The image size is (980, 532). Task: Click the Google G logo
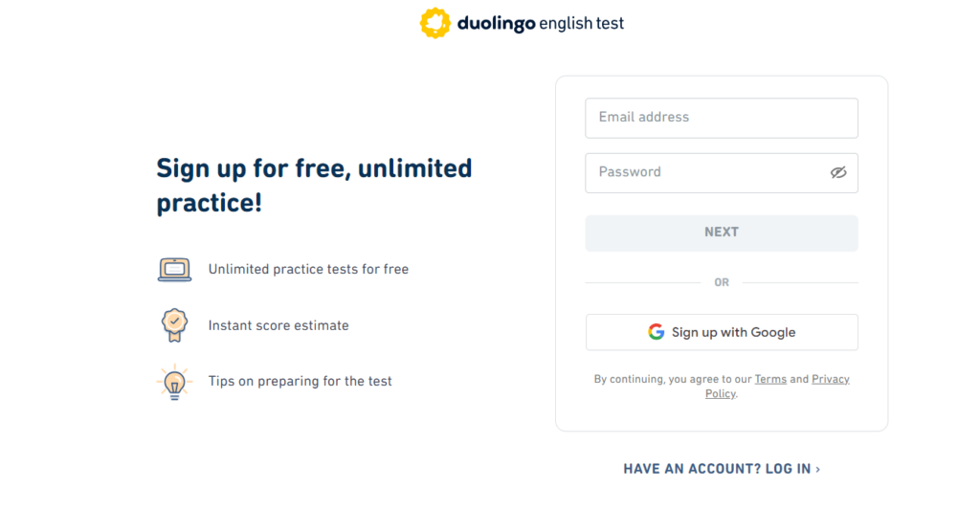(656, 332)
